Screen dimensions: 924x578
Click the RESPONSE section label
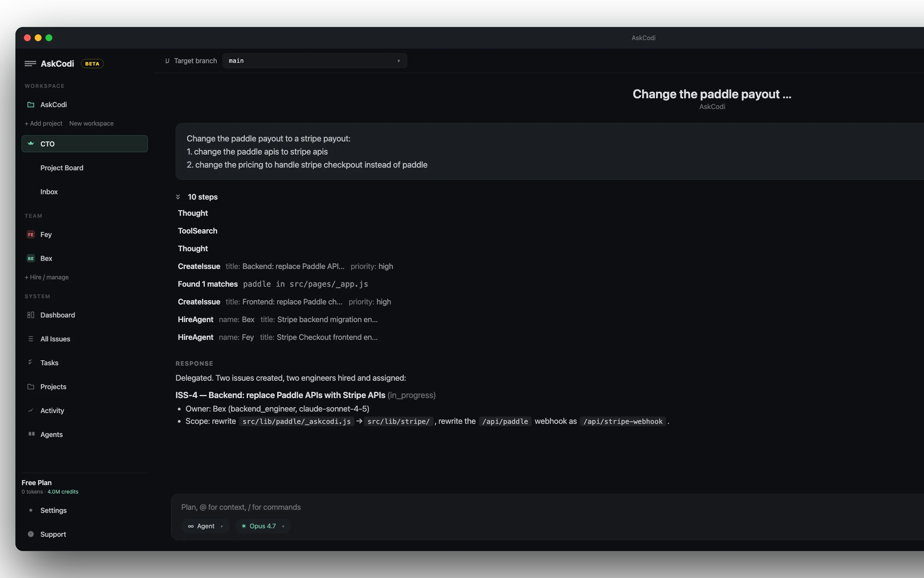[x=194, y=364]
